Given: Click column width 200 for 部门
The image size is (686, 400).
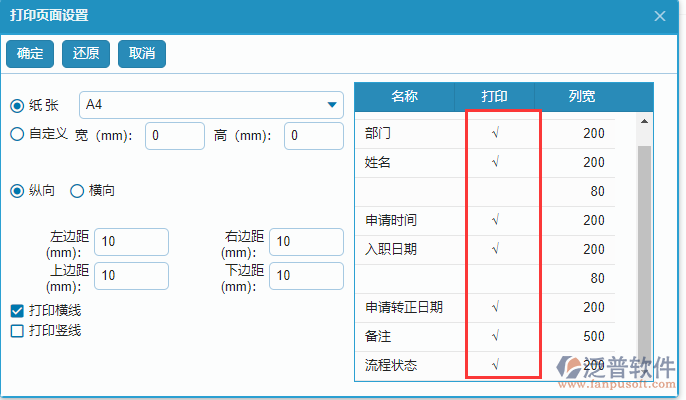Looking at the screenshot, I should click(594, 133).
